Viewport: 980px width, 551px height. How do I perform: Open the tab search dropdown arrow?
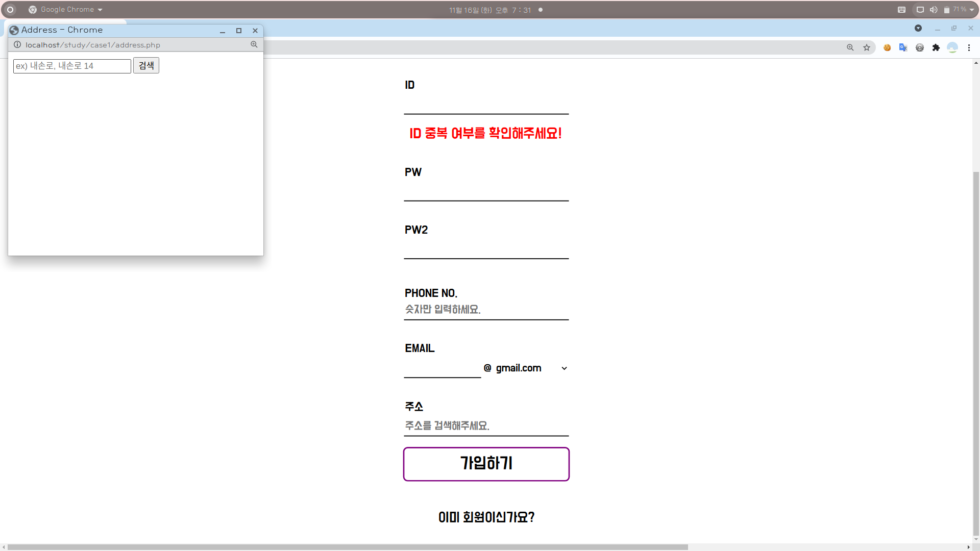[918, 29]
